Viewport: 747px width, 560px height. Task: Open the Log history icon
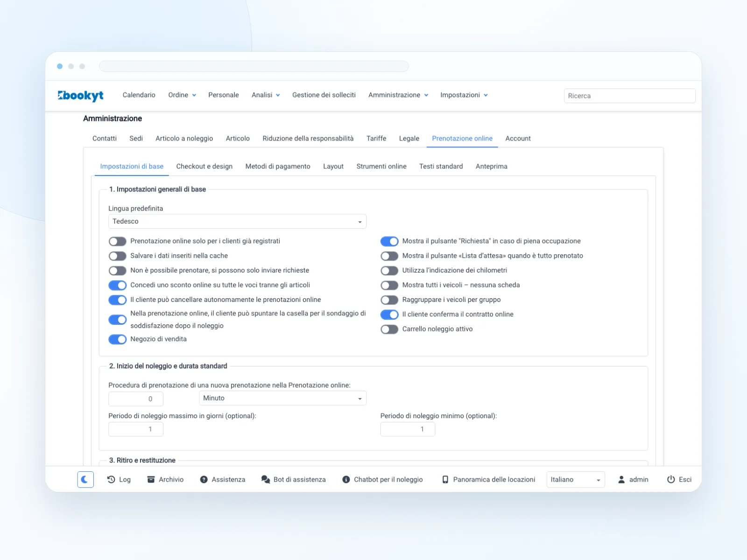(x=111, y=479)
